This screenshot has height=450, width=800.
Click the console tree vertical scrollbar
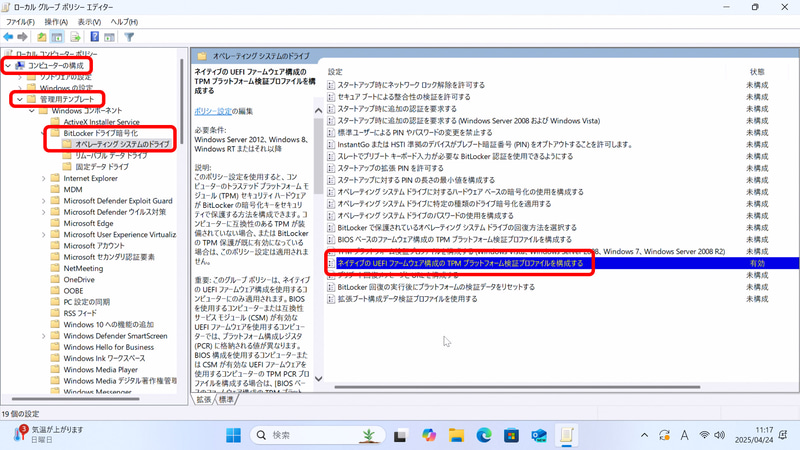182,101
